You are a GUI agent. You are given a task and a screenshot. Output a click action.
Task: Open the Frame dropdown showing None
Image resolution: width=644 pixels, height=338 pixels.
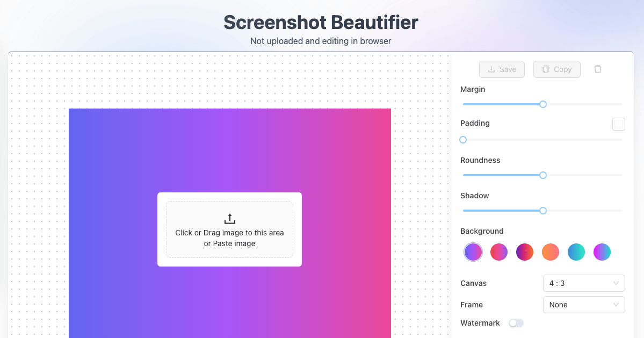(584, 305)
